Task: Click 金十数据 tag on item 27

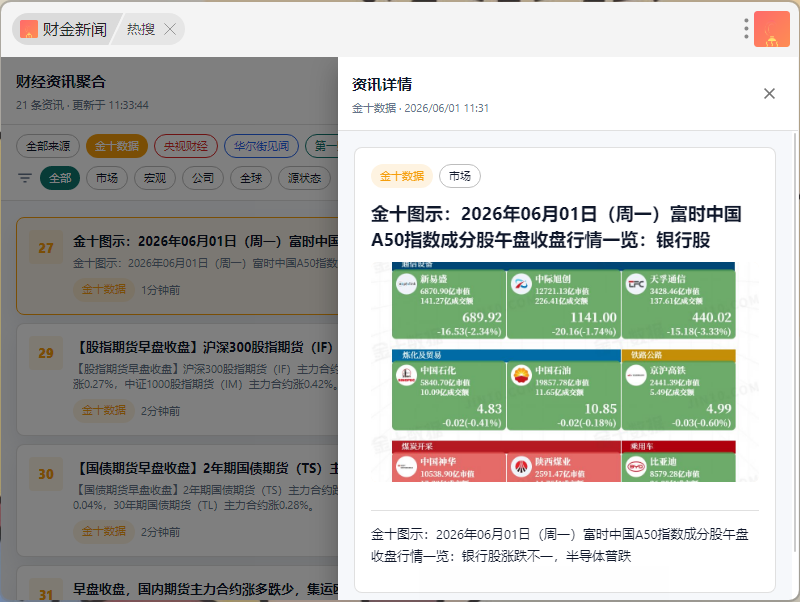Action: pos(104,290)
